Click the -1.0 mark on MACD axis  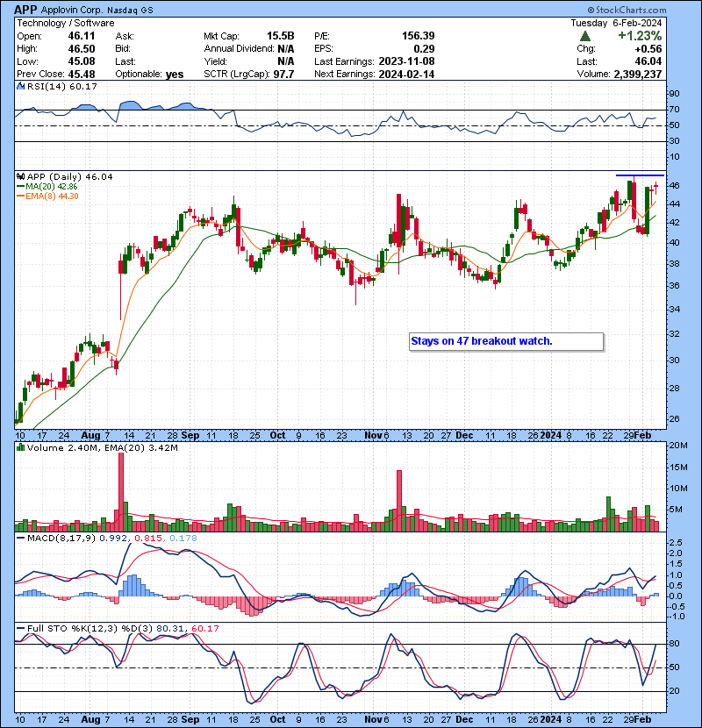(x=676, y=617)
